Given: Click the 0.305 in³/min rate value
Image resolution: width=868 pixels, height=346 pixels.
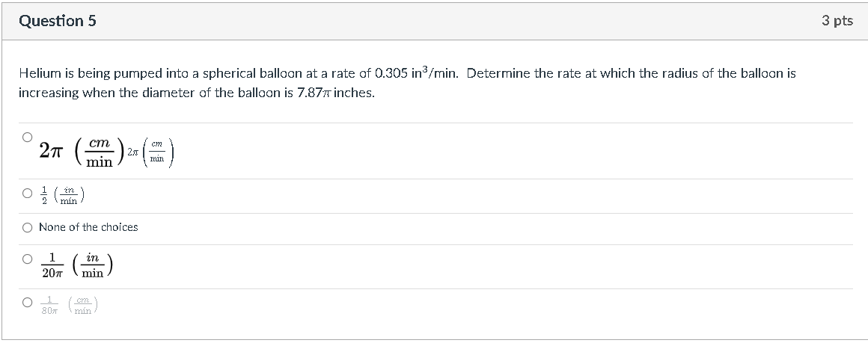Looking at the screenshot, I should point(417,73).
